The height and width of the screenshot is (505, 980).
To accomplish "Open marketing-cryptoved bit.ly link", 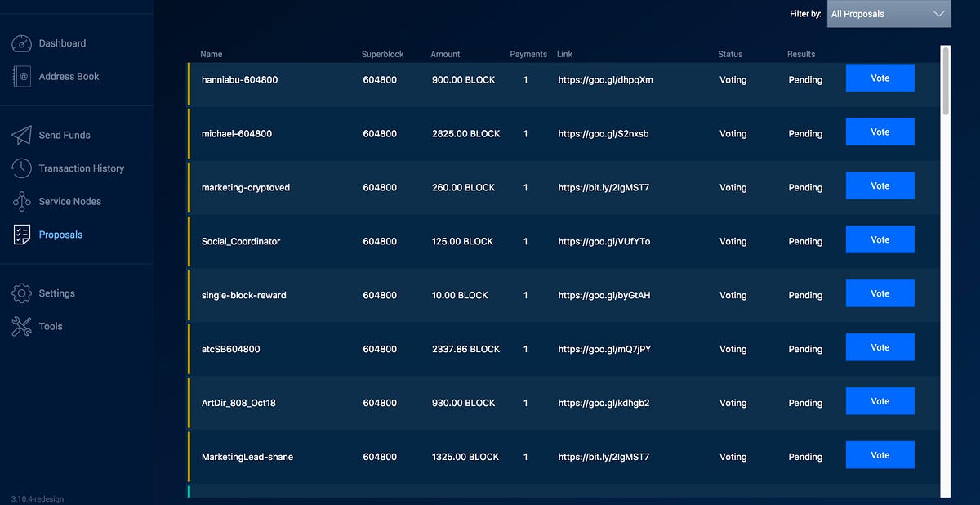I will click(604, 188).
